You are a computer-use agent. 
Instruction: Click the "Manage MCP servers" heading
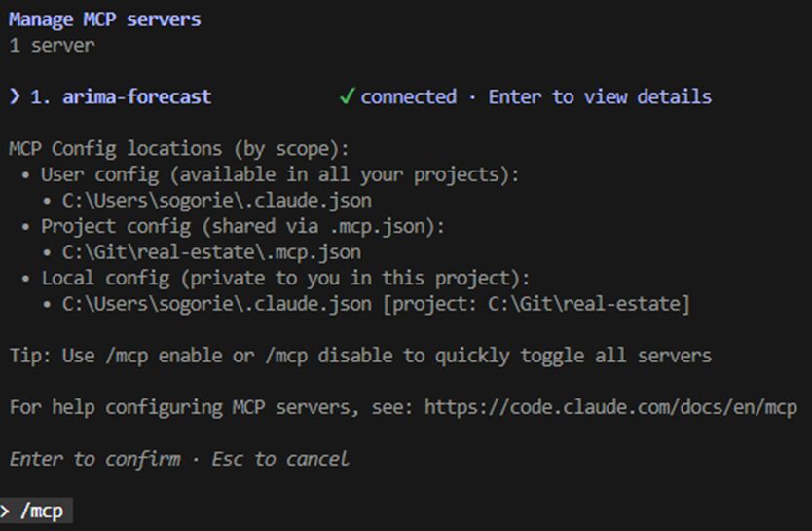[105, 19]
